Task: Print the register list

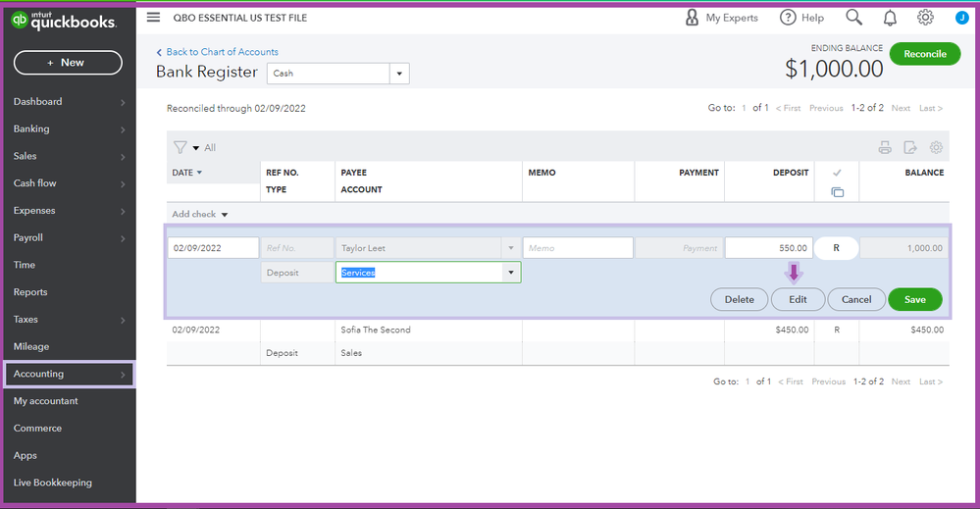Action: tap(885, 147)
